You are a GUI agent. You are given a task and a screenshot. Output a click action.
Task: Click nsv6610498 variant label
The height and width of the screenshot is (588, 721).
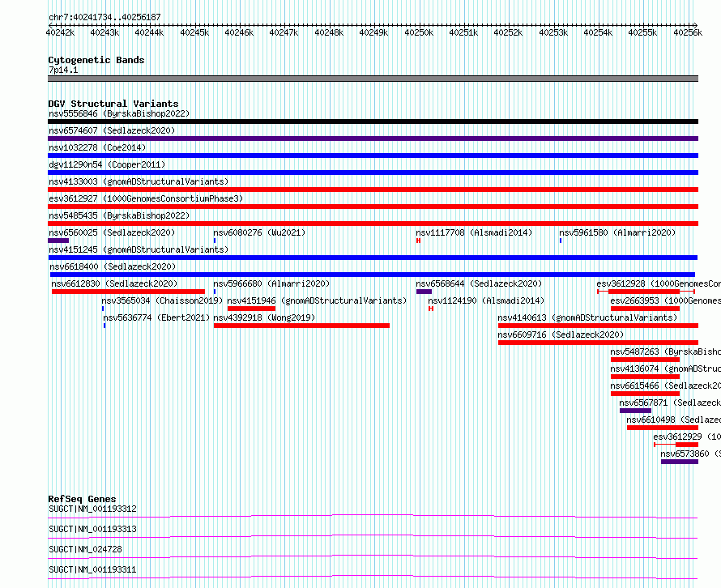point(674,420)
